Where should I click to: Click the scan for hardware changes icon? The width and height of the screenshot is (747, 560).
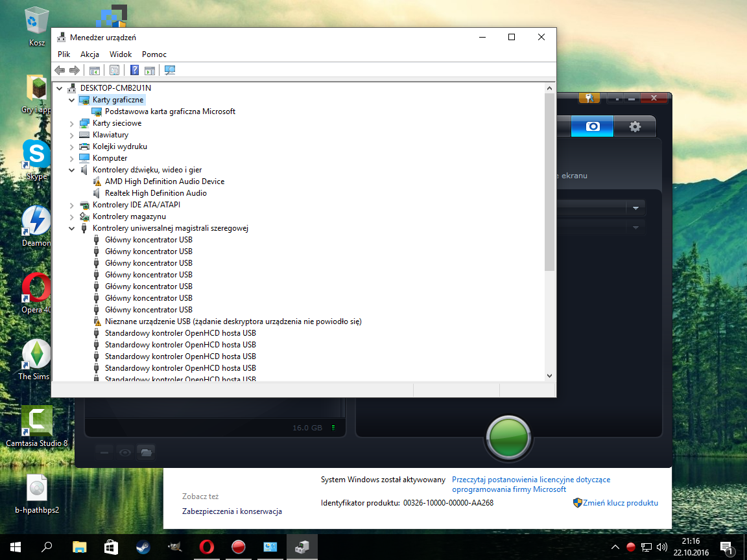pos(170,70)
